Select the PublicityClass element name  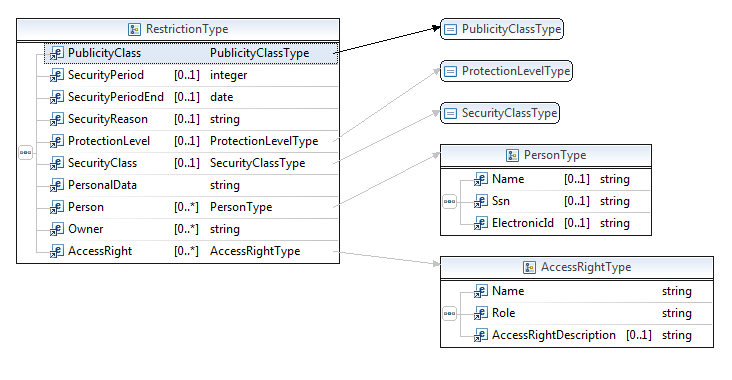pos(104,53)
